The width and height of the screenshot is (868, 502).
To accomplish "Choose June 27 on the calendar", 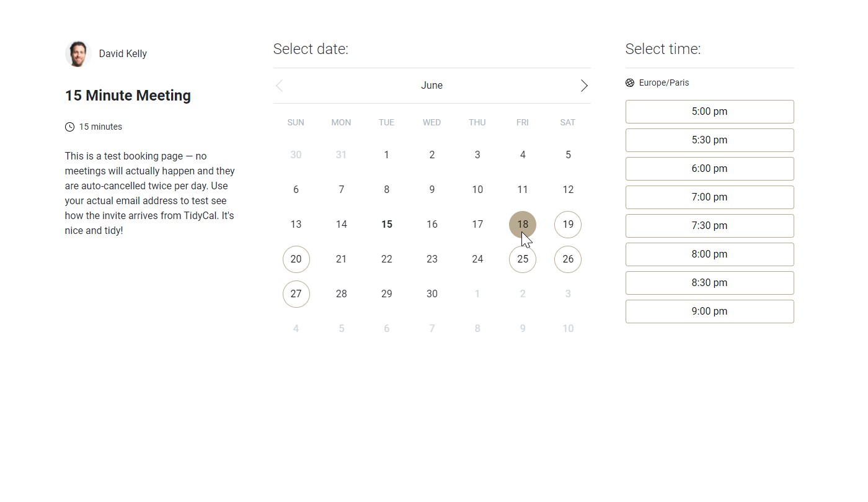I will pos(296,294).
